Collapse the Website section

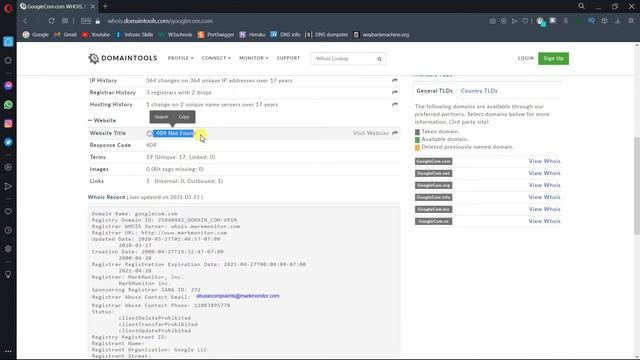pyautogui.click(x=102, y=120)
